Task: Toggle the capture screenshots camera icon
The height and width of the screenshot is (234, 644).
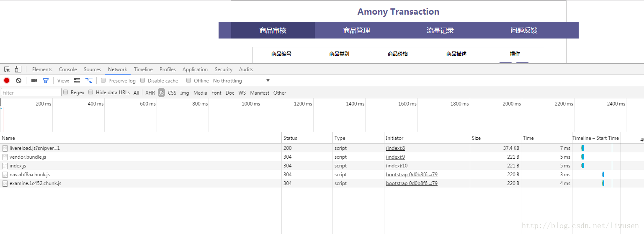Action: [34, 80]
